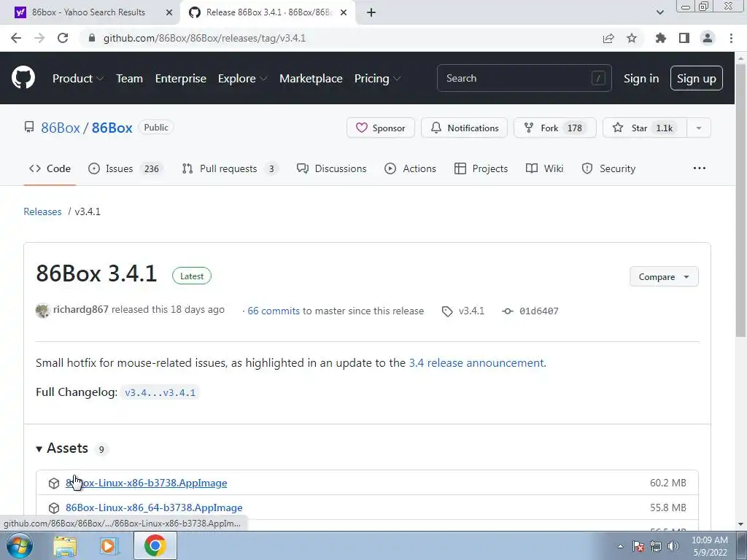
Task: Click richardg867's avatar image
Action: (42, 311)
